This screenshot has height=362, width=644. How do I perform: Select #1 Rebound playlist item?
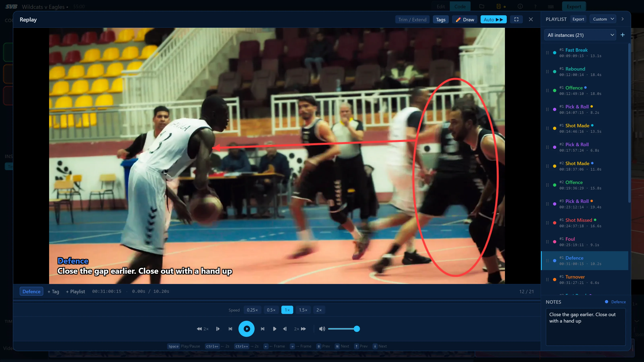tap(584, 72)
